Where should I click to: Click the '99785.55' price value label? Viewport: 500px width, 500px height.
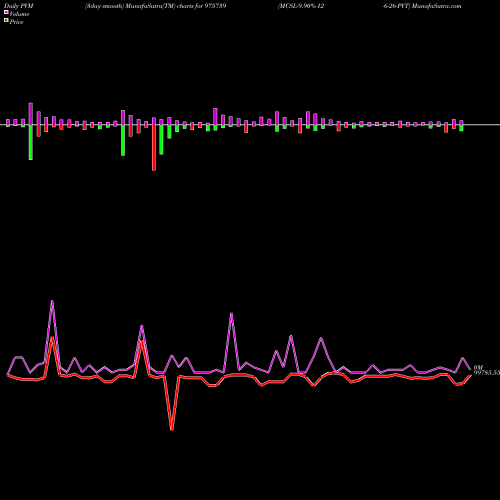click(x=487, y=373)
